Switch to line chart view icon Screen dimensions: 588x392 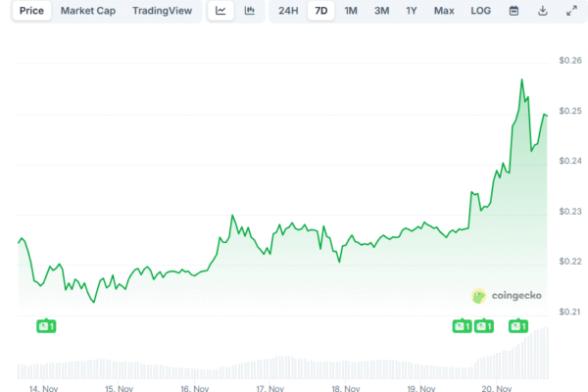(x=220, y=11)
